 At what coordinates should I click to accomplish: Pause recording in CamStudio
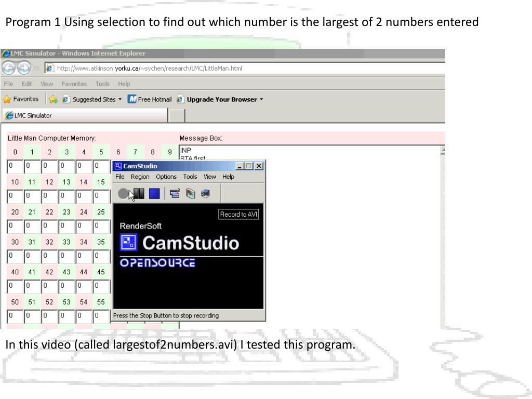[139, 194]
